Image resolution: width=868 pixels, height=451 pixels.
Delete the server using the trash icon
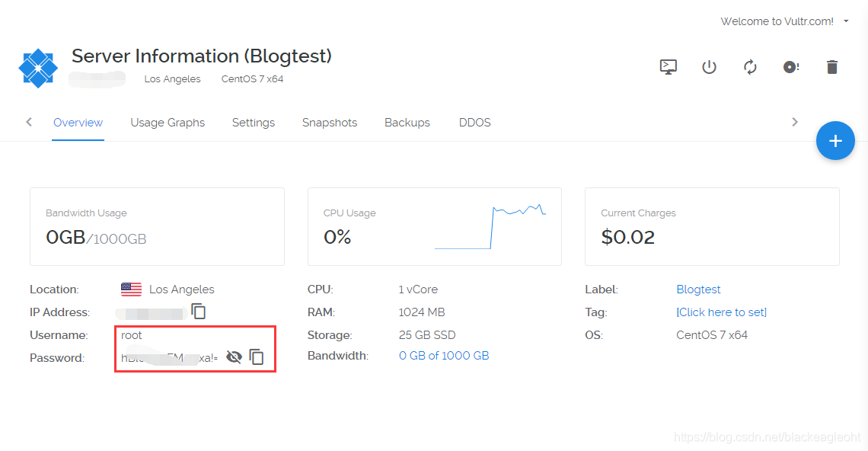click(832, 67)
